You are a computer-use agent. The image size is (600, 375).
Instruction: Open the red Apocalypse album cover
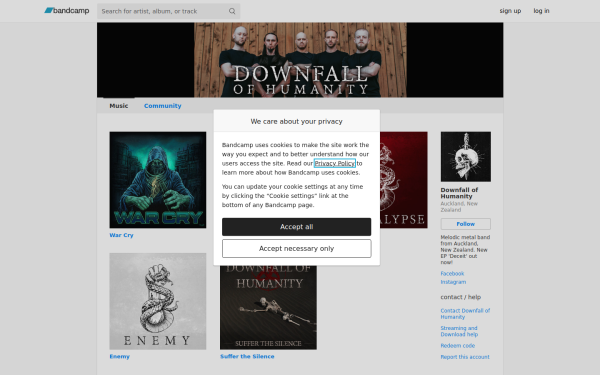[404, 180]
